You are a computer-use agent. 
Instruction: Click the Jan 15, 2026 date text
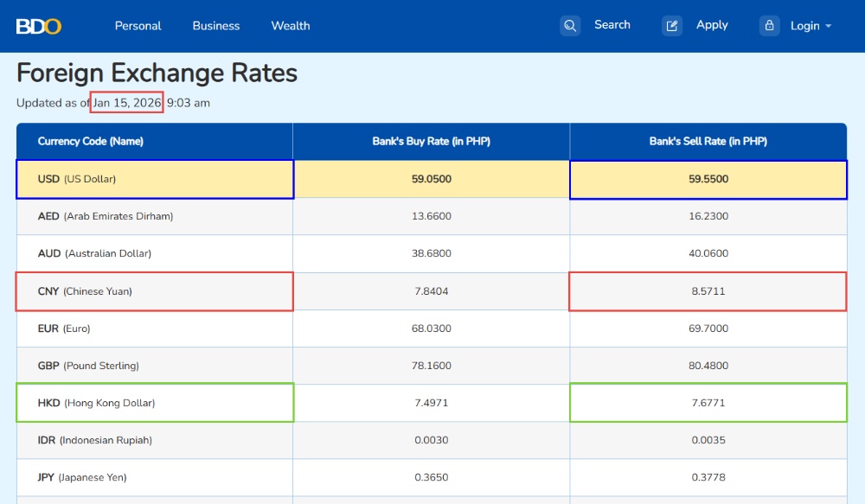(127, 103)
